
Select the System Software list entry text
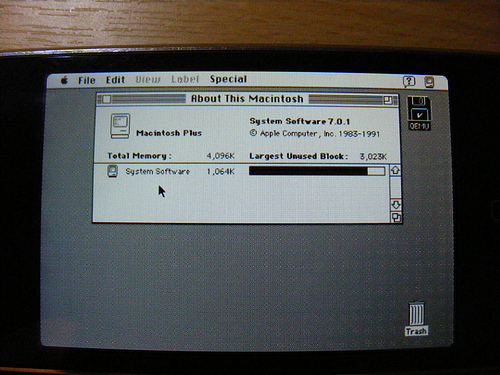point(158,171)
